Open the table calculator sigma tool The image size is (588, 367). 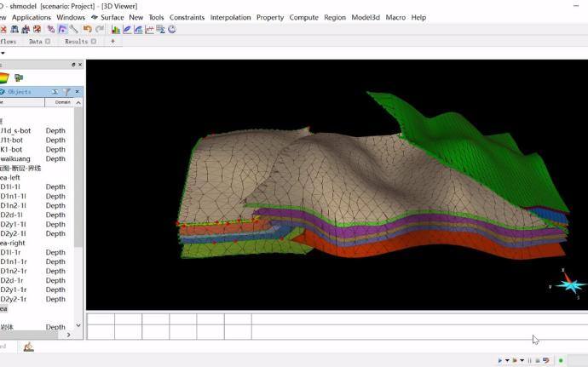(x=160, y=29)
